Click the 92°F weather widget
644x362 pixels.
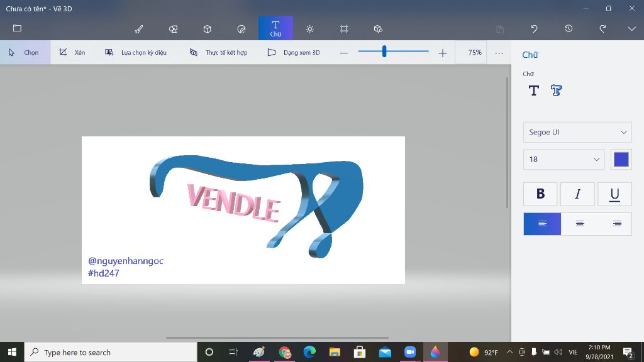[x=484, y=352]
